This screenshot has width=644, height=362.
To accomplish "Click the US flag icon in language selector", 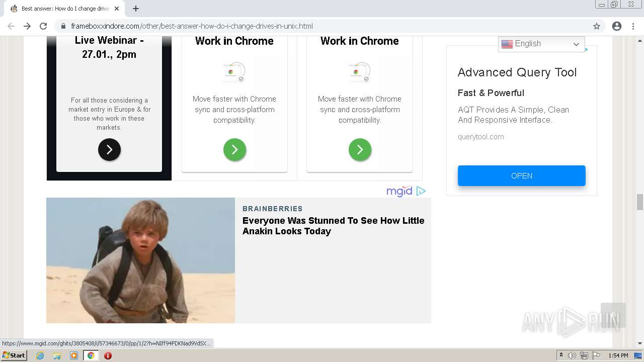I will pos(507,44).
